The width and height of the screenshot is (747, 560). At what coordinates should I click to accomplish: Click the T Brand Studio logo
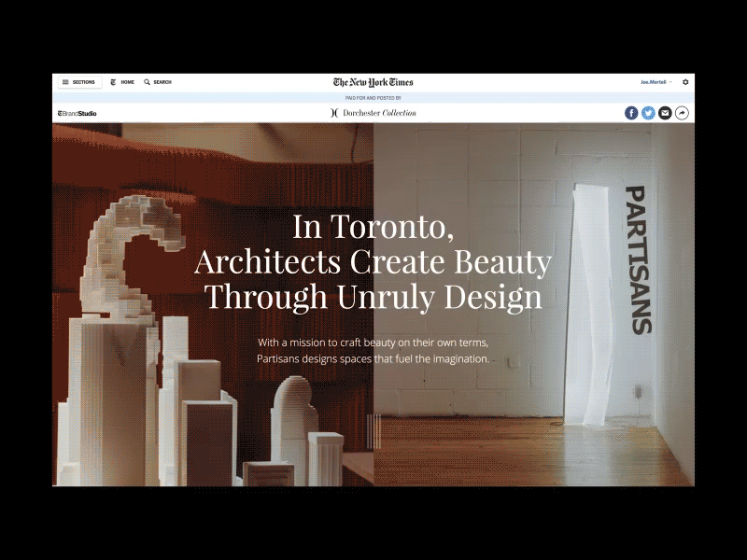[77, 113]
